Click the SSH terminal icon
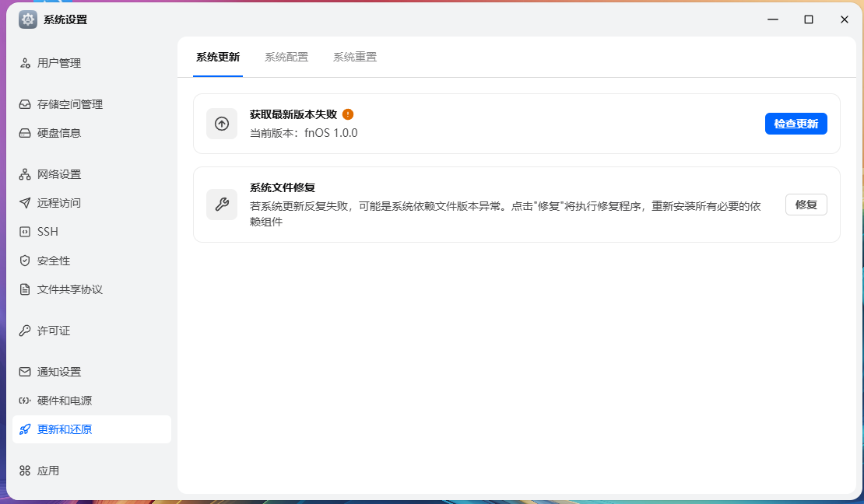The width and height of the screenshot is (864, 504). pyautogui.click(x=25, y=232)
